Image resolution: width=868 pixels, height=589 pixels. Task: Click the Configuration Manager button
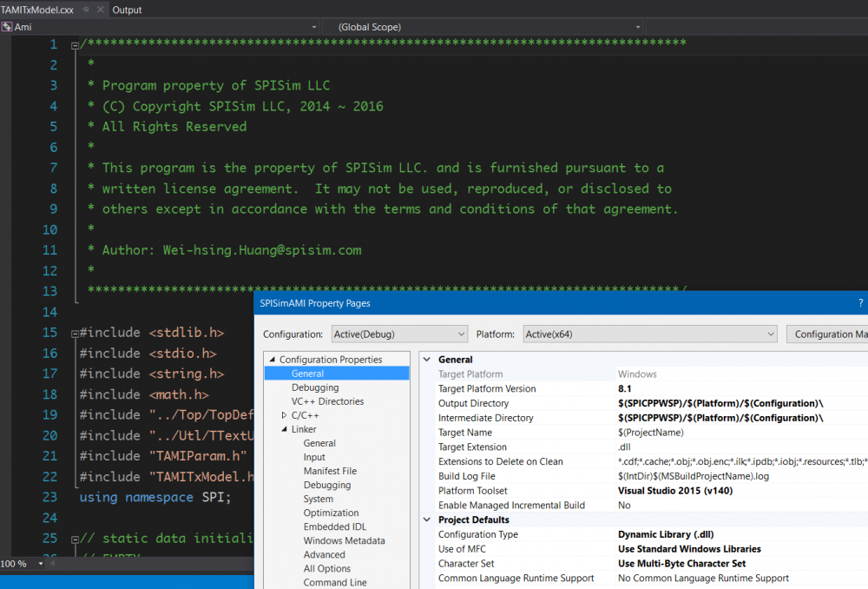829,334
